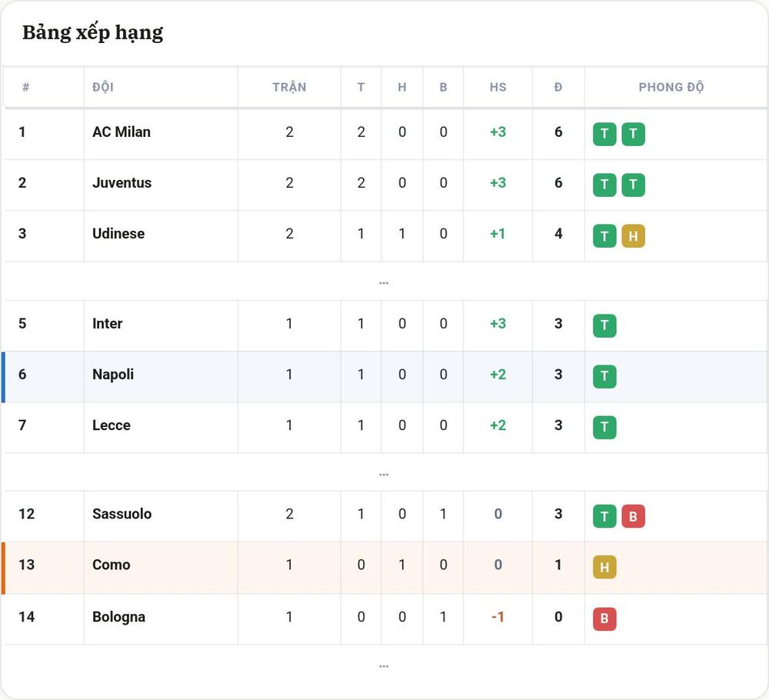Click AC Milan's first green T badge
The width and height of the screenshot is (769, 700).
pyautogui.click(x=604, y=134)
